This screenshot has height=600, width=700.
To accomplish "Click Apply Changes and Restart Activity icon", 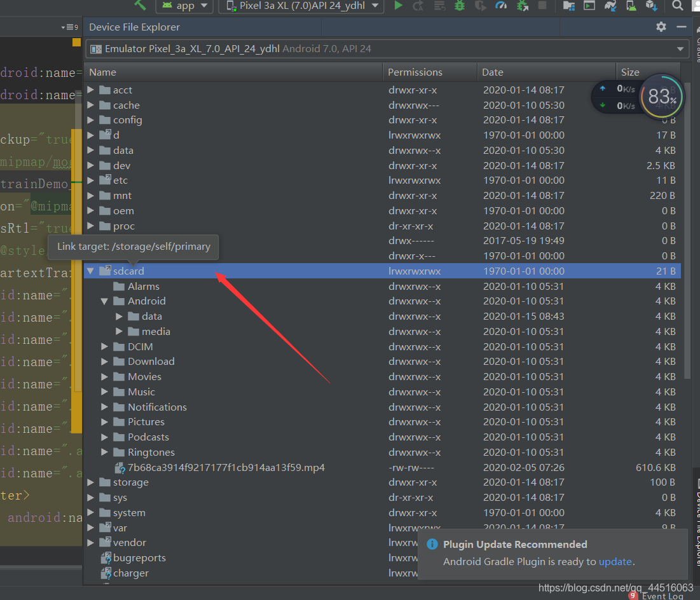I will click(418, 5).
